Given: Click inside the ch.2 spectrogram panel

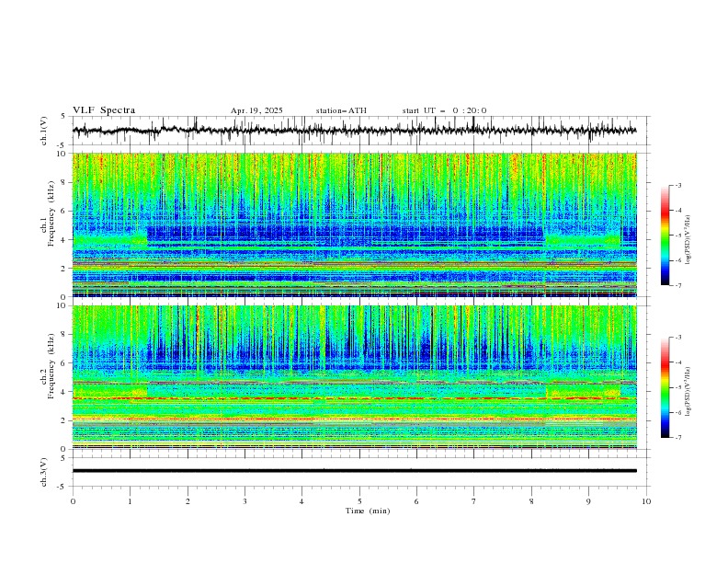Looking at the screenshot, I should click(354, 377).
